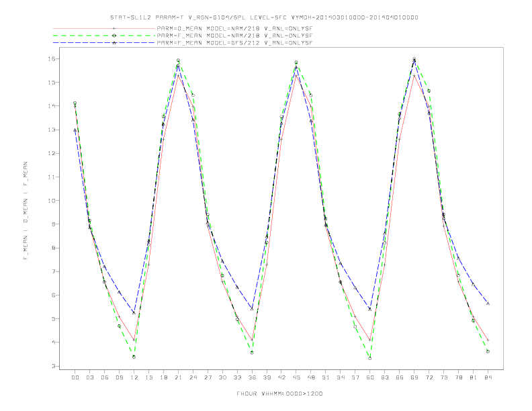
Task: Click x-axis forecast hour label 63
Action: pos(385,377)
